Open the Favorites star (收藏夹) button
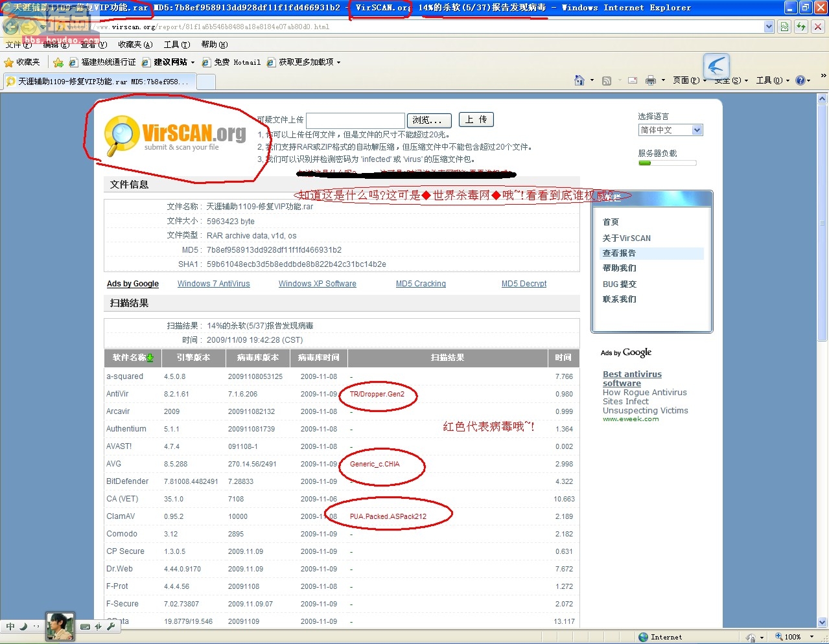This screenshot has height=644, width=829. point(22,62)
